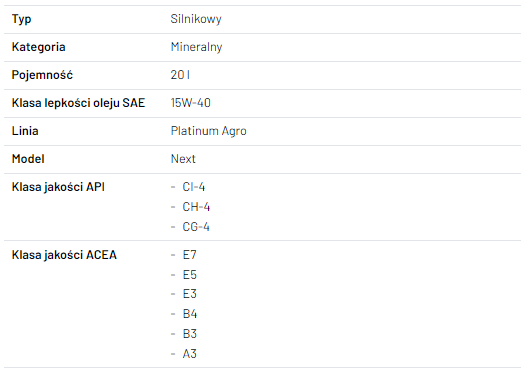Click the Platinum Agro line value
Screen dimensions: 521x368
click(x=209, y=131)
